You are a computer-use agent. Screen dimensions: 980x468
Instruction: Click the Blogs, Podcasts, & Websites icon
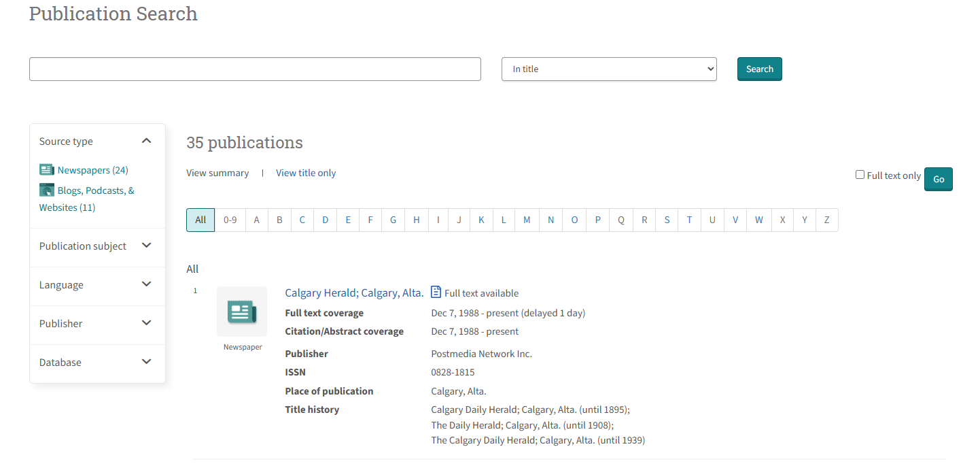(46, 190)
